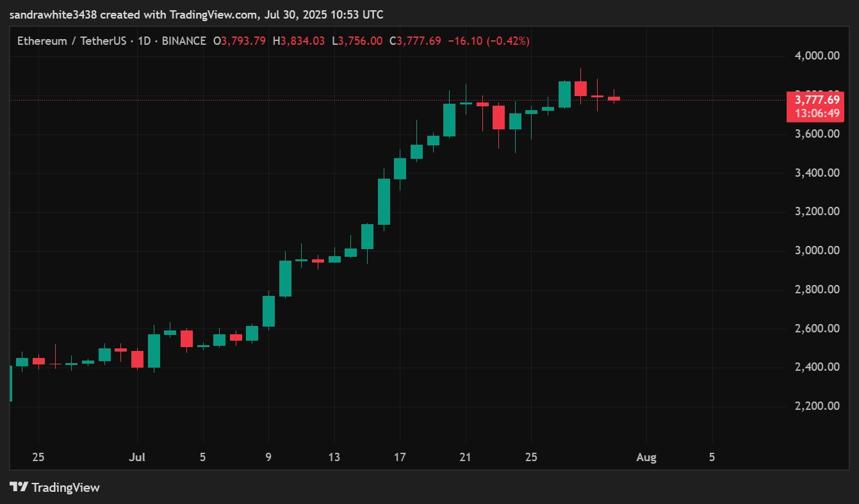The height and width of the screenshot is (504, 859).
Task: Click the 3,600.00 price axis label
Action: (x=817, y=134)
